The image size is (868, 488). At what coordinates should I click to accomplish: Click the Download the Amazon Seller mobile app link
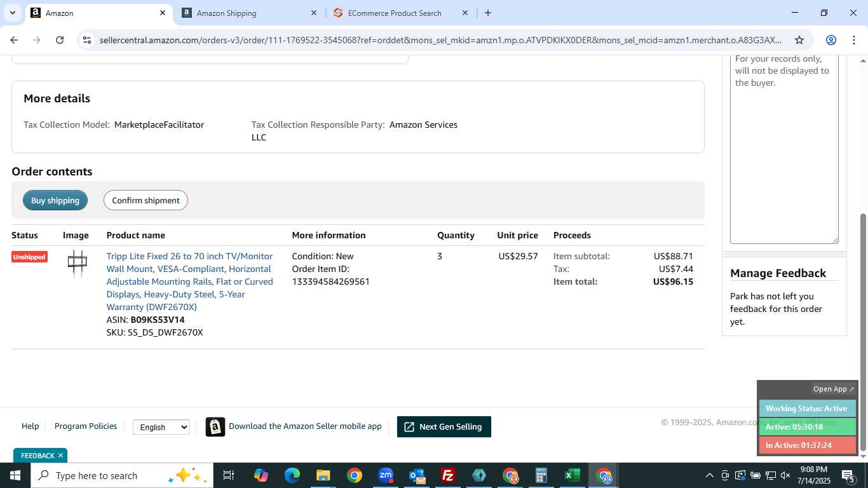click(x=305, y=426)
